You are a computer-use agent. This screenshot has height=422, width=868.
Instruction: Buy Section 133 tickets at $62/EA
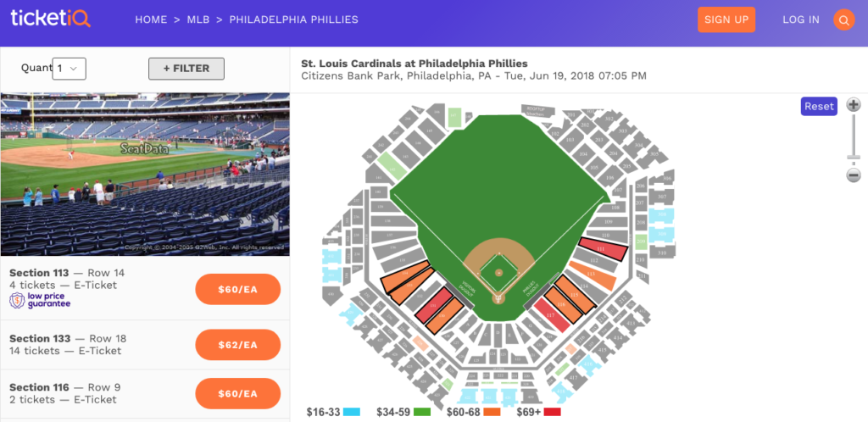(x=237, y=344)
